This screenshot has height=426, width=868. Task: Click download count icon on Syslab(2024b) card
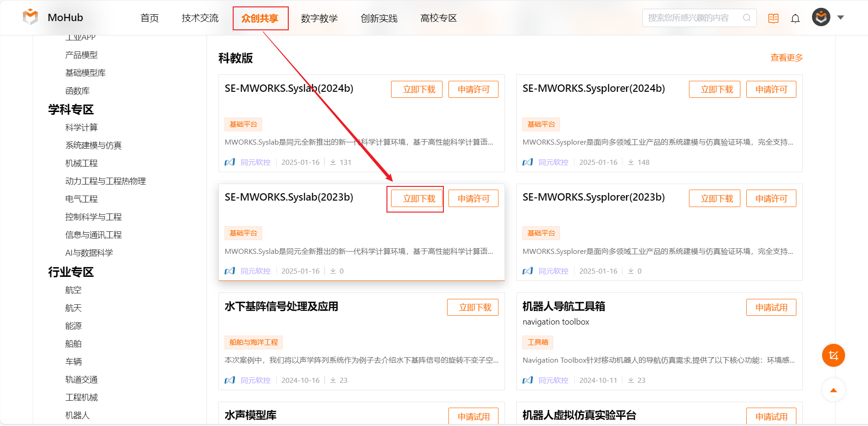333,162
